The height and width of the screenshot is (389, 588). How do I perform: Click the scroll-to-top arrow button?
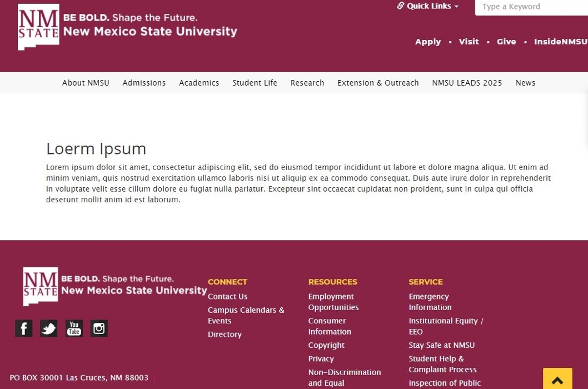pos(557,380)
